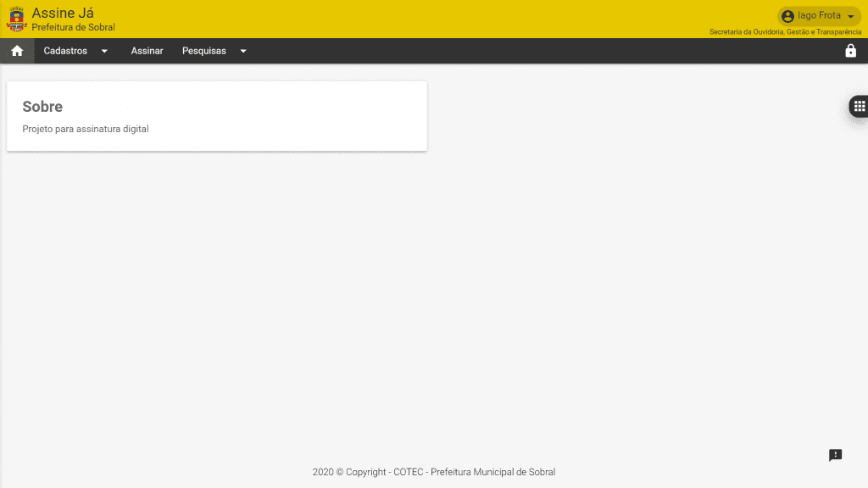Viewport: 868px width, 488px height.
Task: Click the Projeto para assinatura digital text
Action: (x=86, y=129)
